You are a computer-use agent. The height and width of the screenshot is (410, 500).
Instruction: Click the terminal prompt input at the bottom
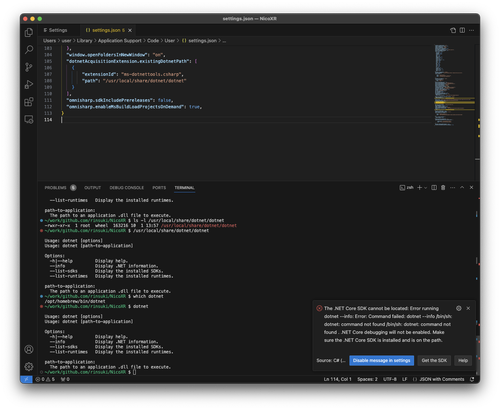pyautogui.click(x=135, y=372)
